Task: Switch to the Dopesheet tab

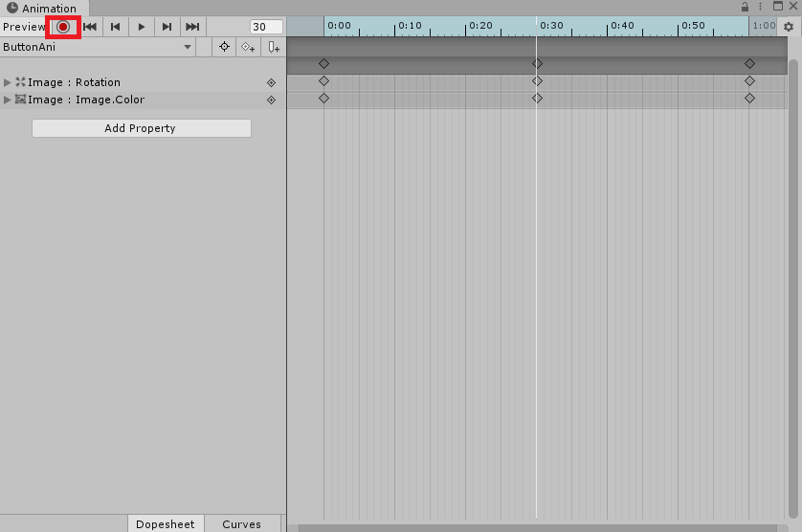Action: [x=166, y=523]
